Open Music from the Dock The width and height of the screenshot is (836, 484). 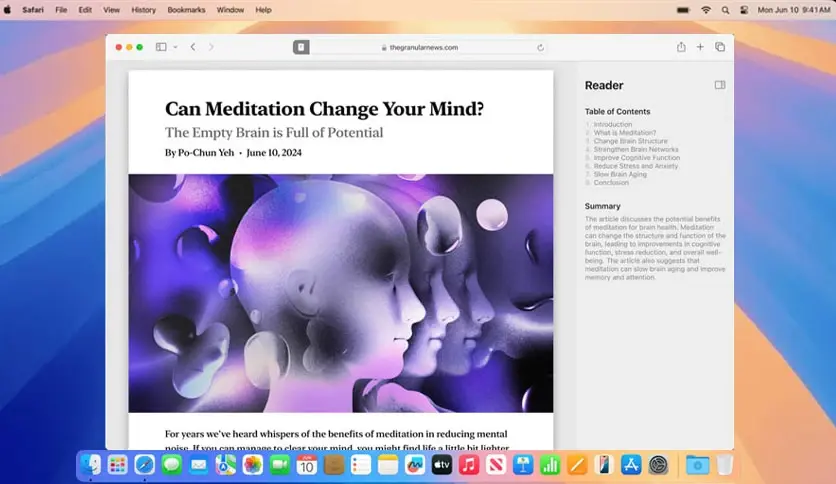point(469,465)
